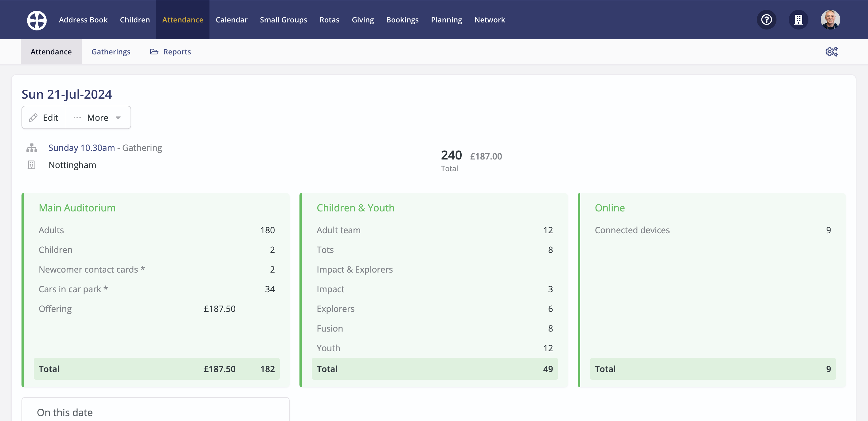Click the Children & Youth Total 49
The height and width of the screenshot is (421, 868).
coord(548,369)
